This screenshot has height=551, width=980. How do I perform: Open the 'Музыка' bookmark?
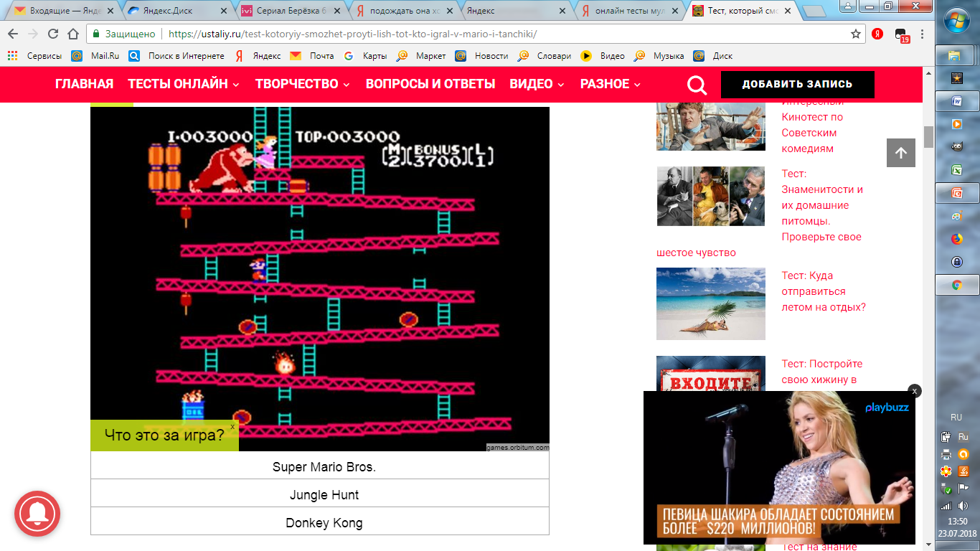click(659, 55)
